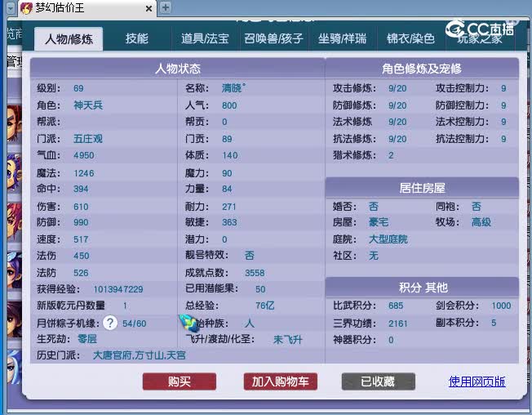This screenshot has height=415, width=532.
Task: Click the 房屋 value 豪宅
Action: 379,222
